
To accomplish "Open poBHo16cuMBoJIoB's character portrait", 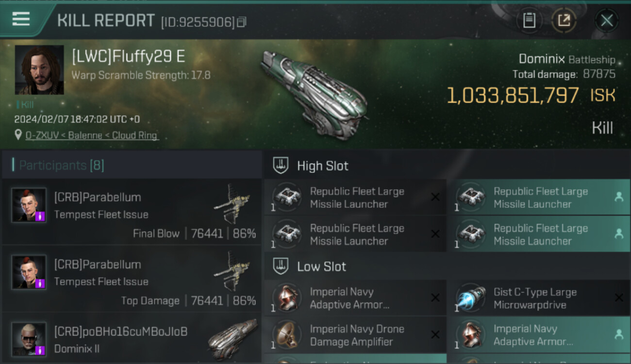I will click(29, 339).
